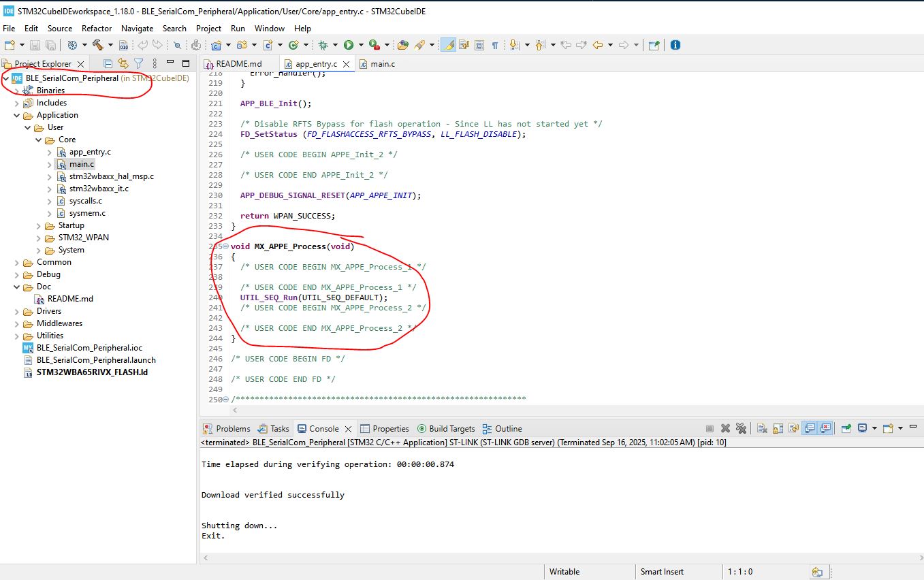This screenshot has height=580, width=924.
Task: Click Remove All Terminated Launches icon
Action: click(x=741, y=429)
